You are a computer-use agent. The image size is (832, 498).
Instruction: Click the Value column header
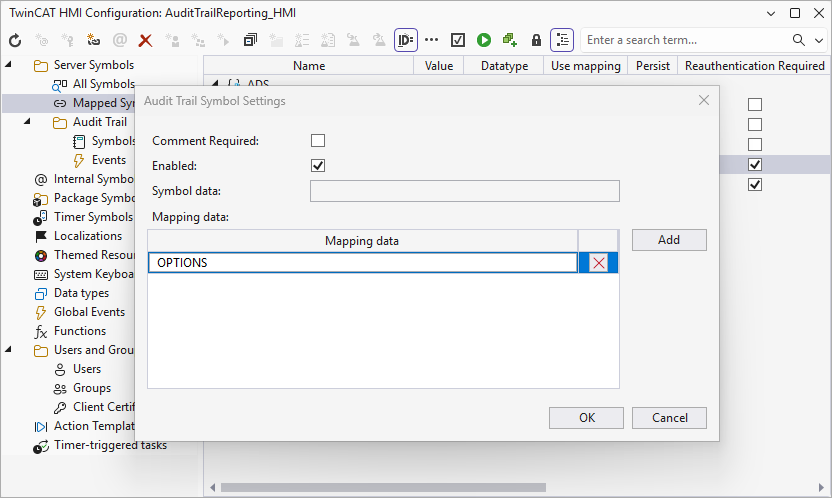439,66
